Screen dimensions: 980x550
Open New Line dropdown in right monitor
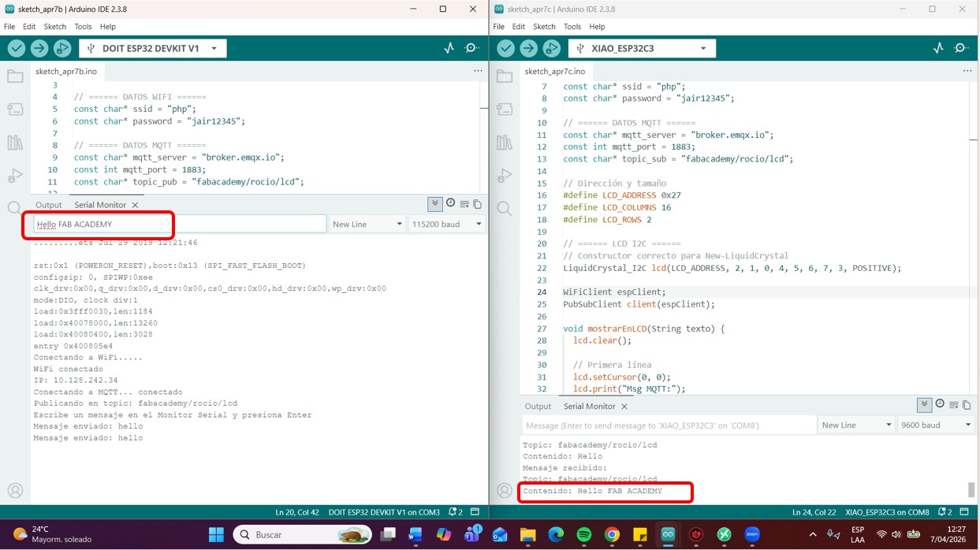(855, 426)
